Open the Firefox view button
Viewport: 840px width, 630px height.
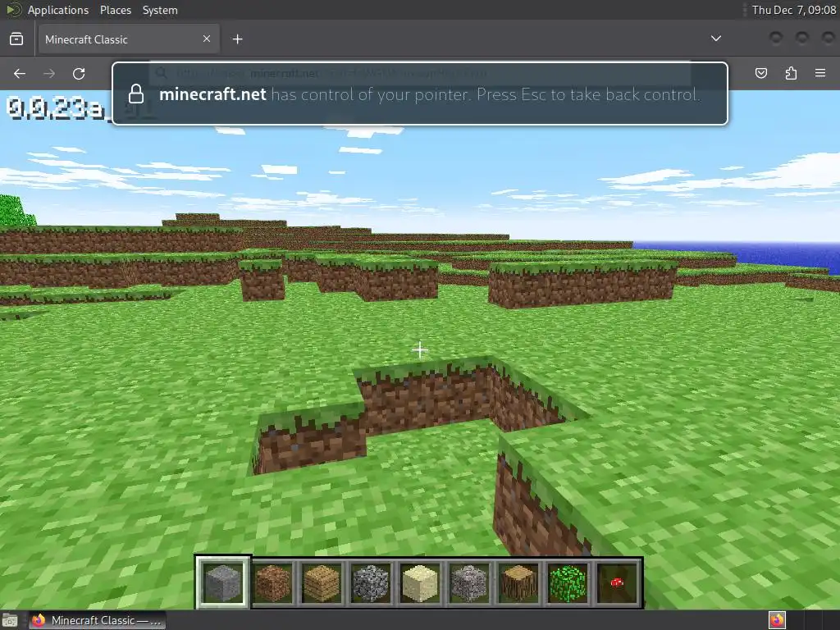coord(16,39)
